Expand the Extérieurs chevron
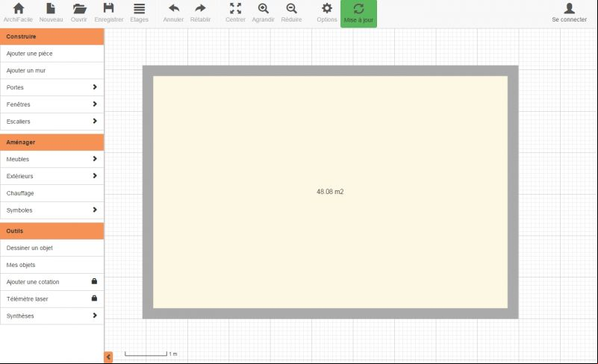The image size is (598, 364). pyautogui.click(x=95, y=175)
